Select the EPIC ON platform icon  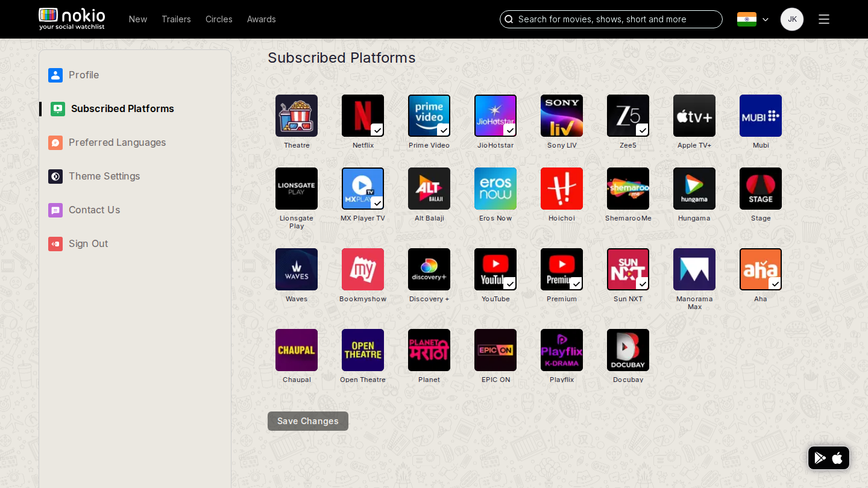495,350
